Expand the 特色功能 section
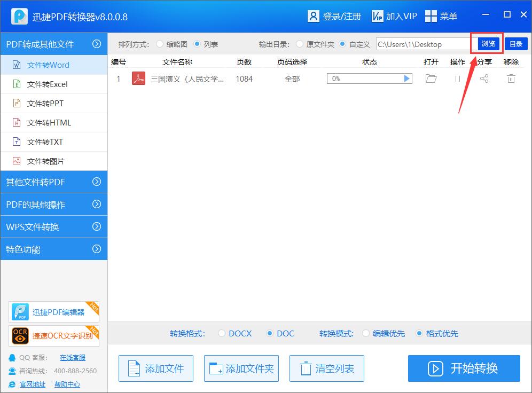532x393 pixels. coord(53,249)
